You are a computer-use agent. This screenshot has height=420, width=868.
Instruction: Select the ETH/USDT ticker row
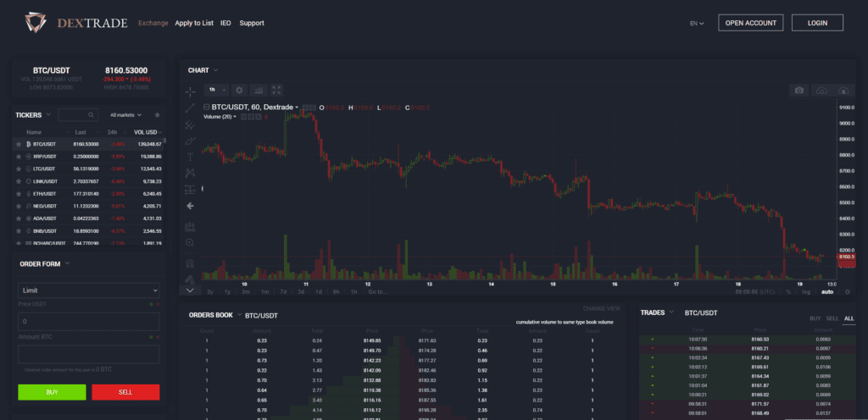(89, 194)
